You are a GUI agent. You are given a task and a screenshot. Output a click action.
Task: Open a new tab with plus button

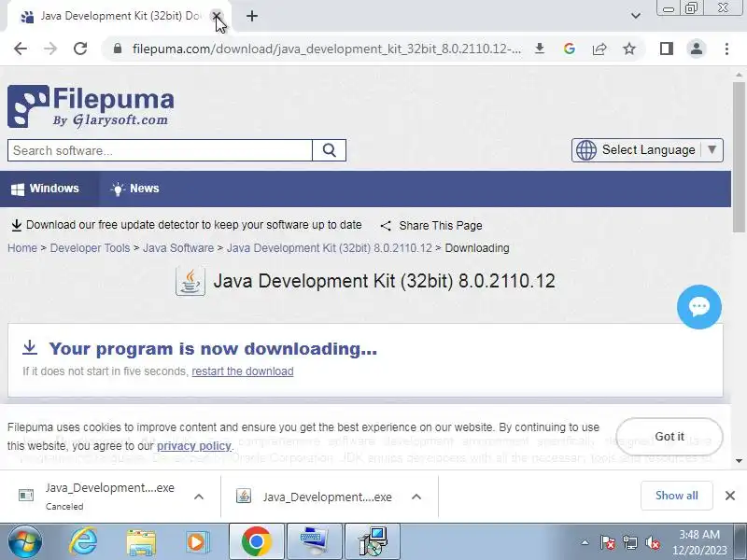[x=252, y=16]
